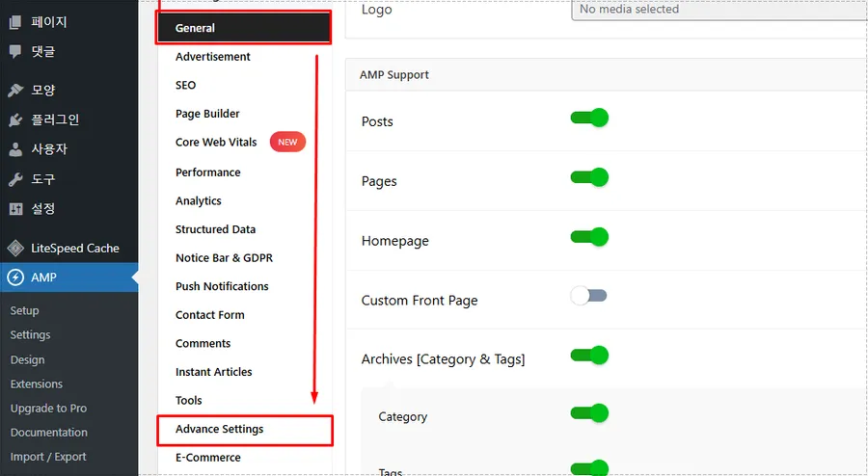Switch to the SEO tab

coord(185,85)
